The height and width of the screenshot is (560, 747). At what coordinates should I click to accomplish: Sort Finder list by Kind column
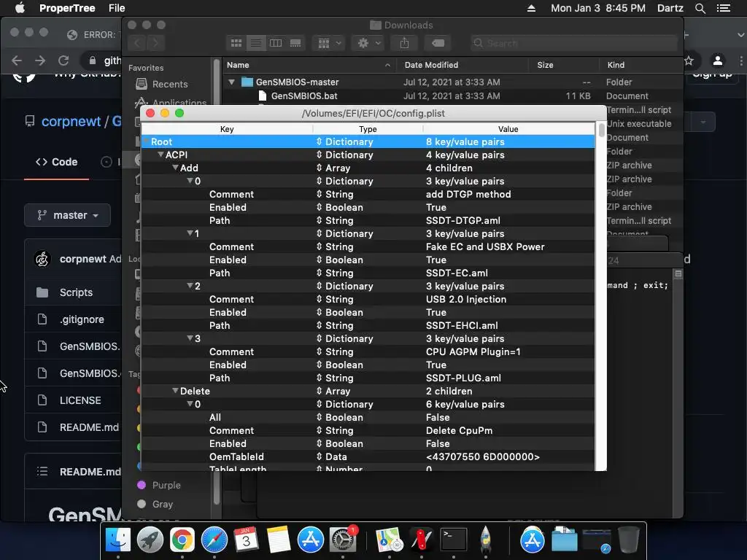[x=616, y=65]
